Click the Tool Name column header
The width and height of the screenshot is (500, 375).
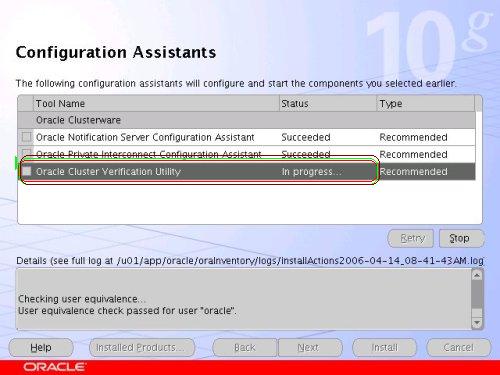tap(156, 103)
